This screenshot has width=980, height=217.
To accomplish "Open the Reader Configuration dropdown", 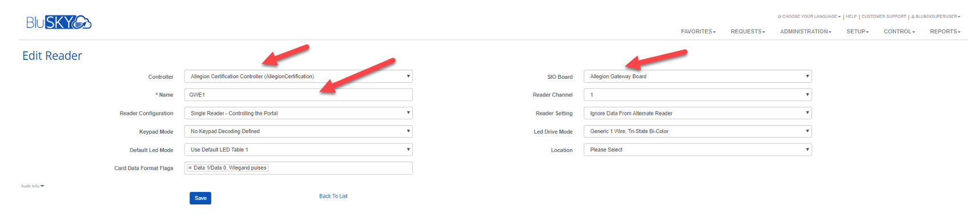I will (x=298, y=113).
